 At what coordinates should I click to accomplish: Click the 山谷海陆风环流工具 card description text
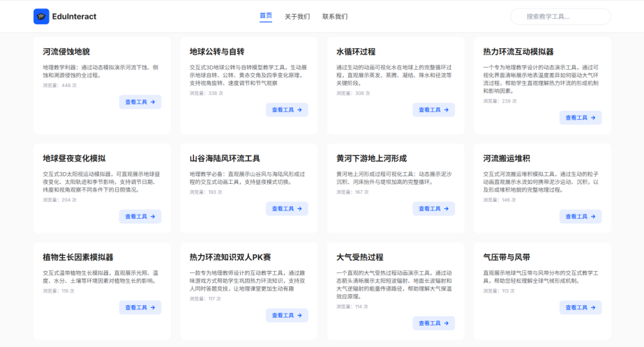click(x=248, y=178)
